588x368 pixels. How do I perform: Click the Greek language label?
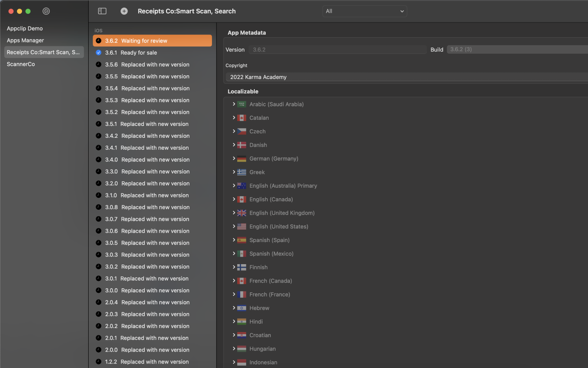tap(257, 172)
